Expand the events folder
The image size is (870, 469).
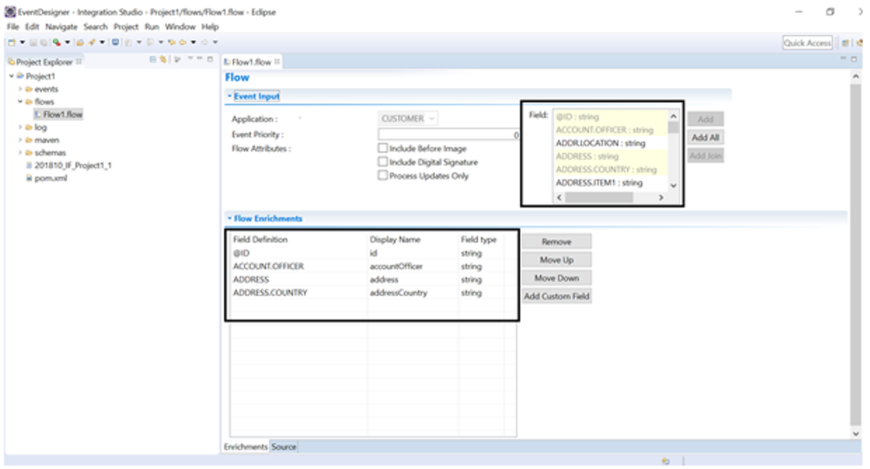point(20,89)
